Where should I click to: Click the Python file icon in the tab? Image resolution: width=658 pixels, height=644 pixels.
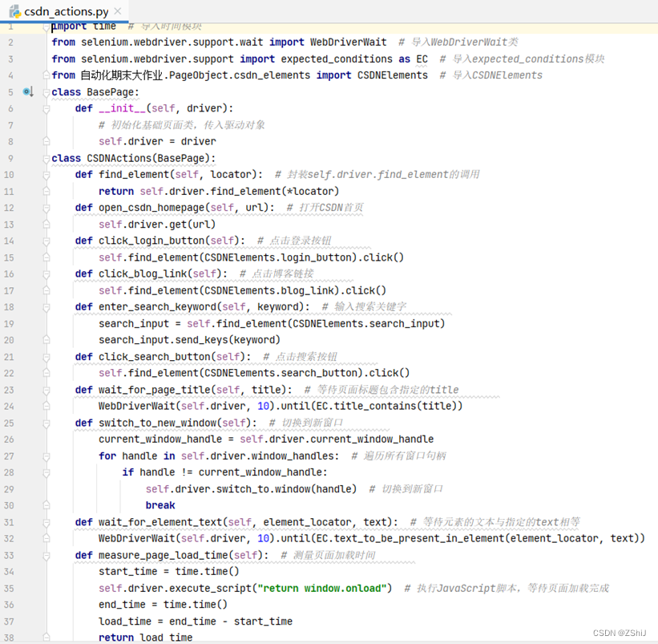point(15,12)
